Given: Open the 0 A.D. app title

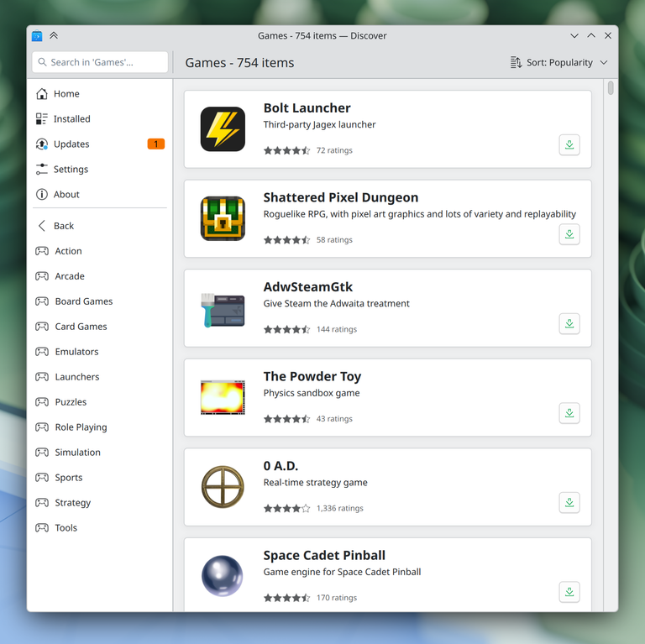Looking at the screenshot, I should [x=281, y=466].
